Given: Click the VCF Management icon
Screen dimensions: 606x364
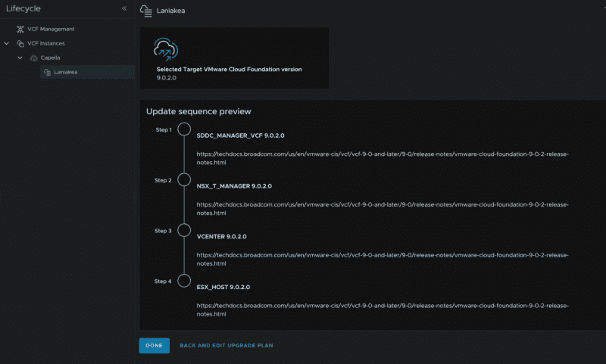Looking at the screenshot, I should [20, 29].
